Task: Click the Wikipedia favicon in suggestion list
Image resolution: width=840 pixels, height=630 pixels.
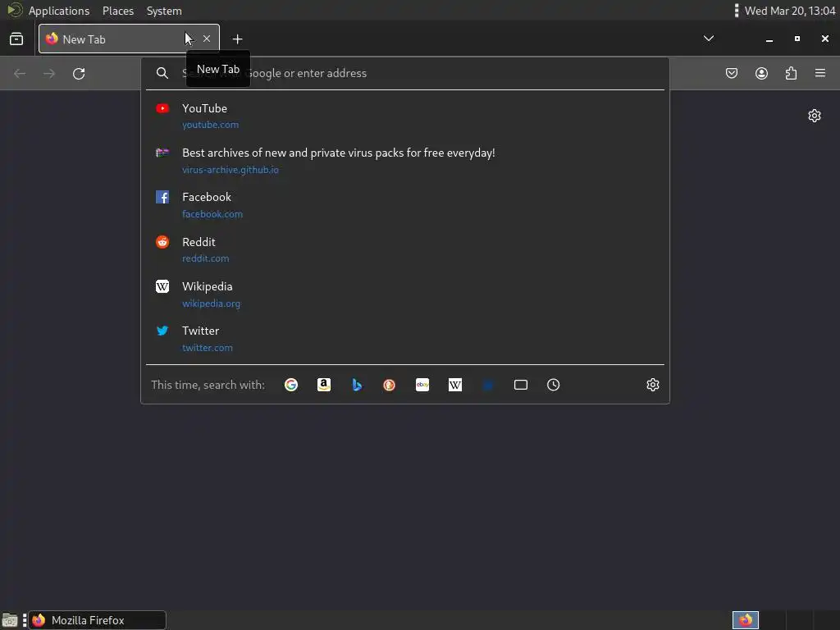Action: (x=162, y=286)
